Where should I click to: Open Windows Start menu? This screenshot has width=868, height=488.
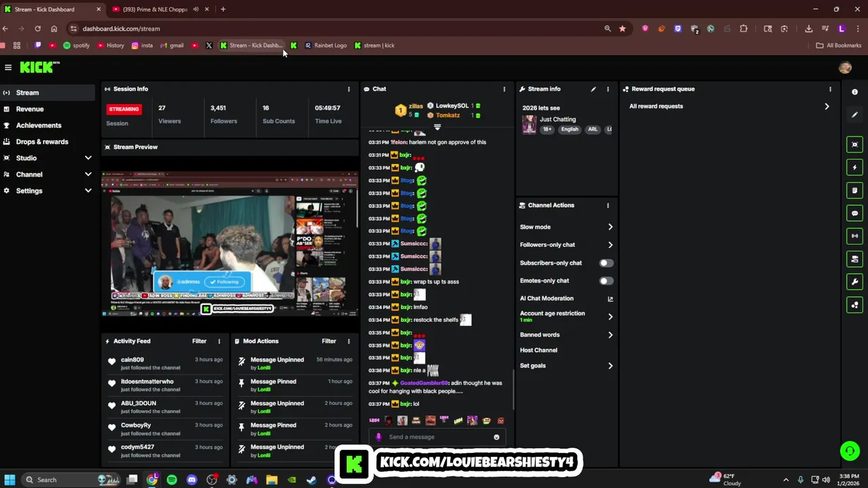coord(9,480)
